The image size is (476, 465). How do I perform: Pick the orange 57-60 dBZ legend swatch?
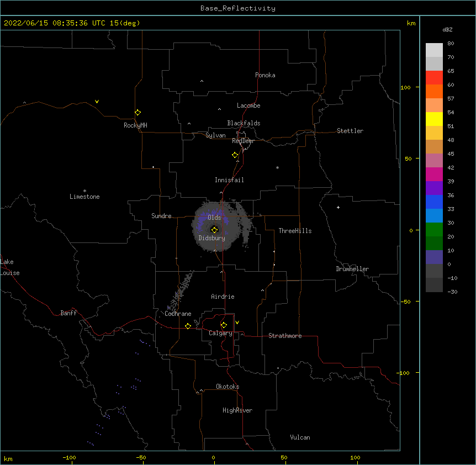(x=434, y=91)
